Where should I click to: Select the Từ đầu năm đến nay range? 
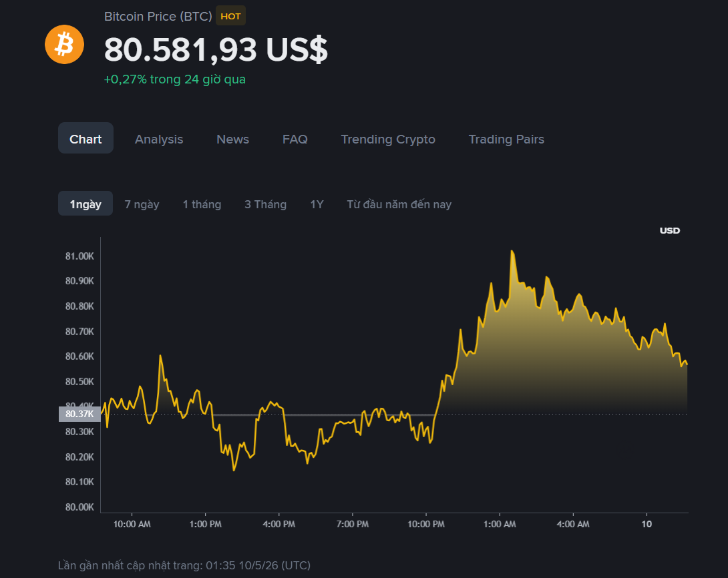(x=399, y=204)
